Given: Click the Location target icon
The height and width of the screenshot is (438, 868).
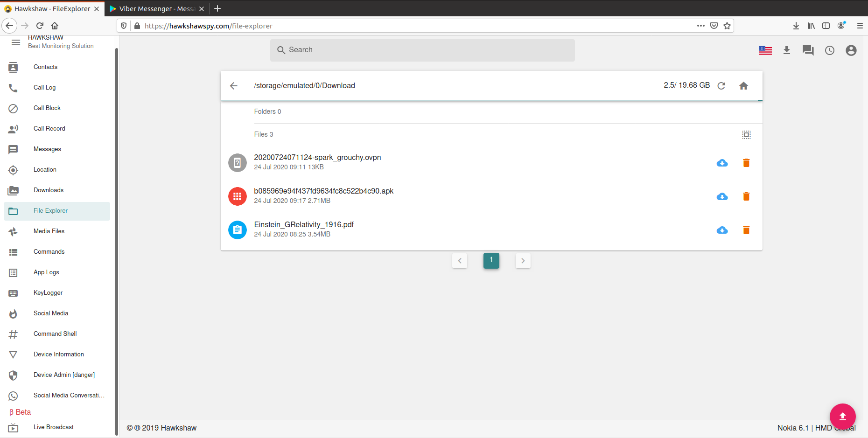Looking at the screenshot, I should [x=13, y=170].
